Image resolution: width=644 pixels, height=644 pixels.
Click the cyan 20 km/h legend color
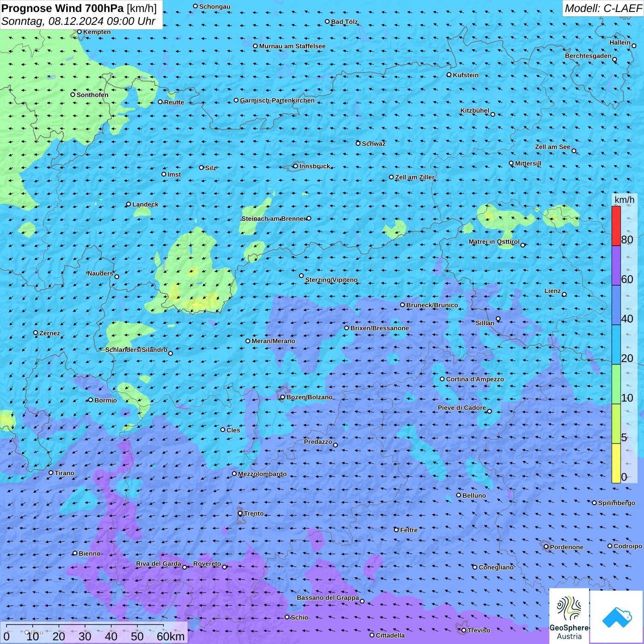click(616, 345)
